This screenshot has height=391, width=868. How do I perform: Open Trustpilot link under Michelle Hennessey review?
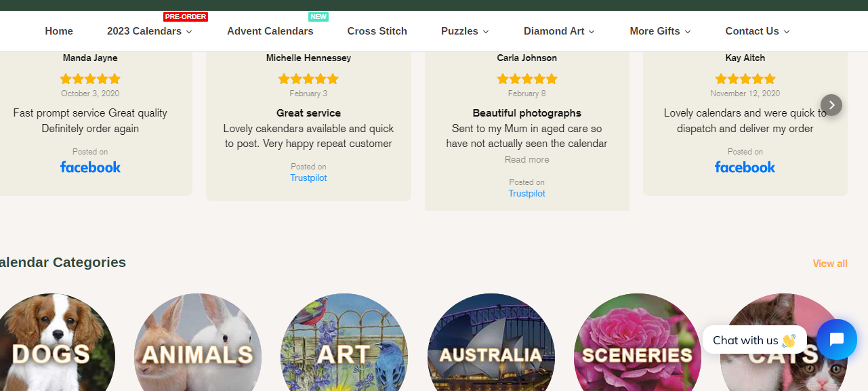pyautogui.click(x=308, y=178)
